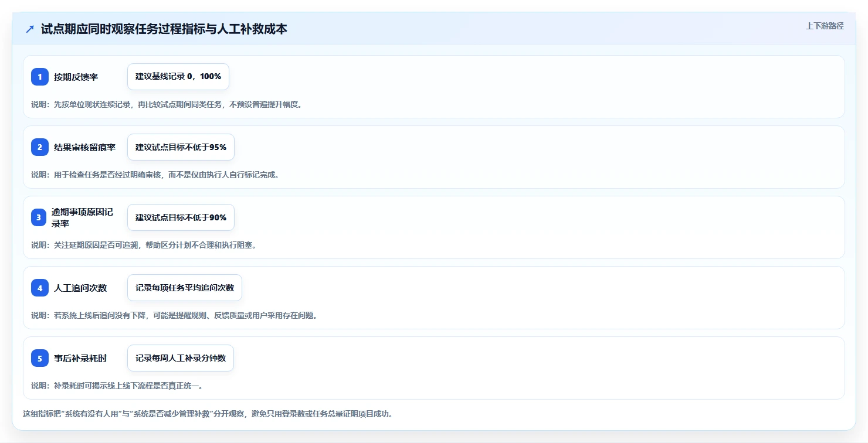868x443 pixels.
Task: Click the description starting 补录耗时可揭示
Action: (117, 386)
